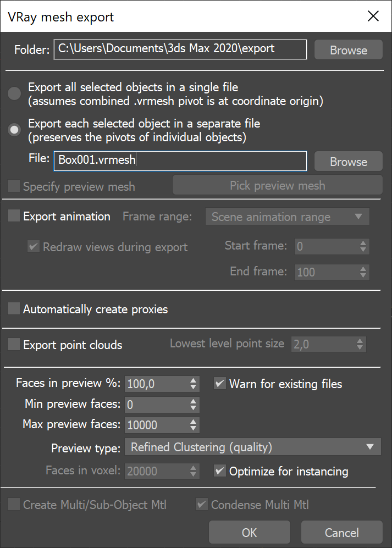The width and height of the screenshot is (392, 548).
Task: Browse for the export folder
Action: coord(348,49)
